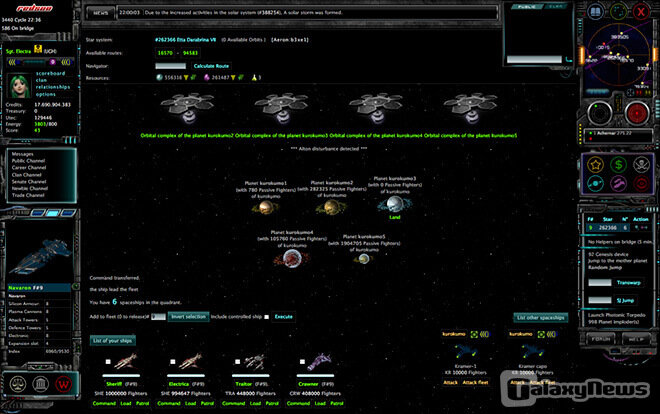Click the Electrica ship image
Screen dimensions: 660x414
pos(190,361)
